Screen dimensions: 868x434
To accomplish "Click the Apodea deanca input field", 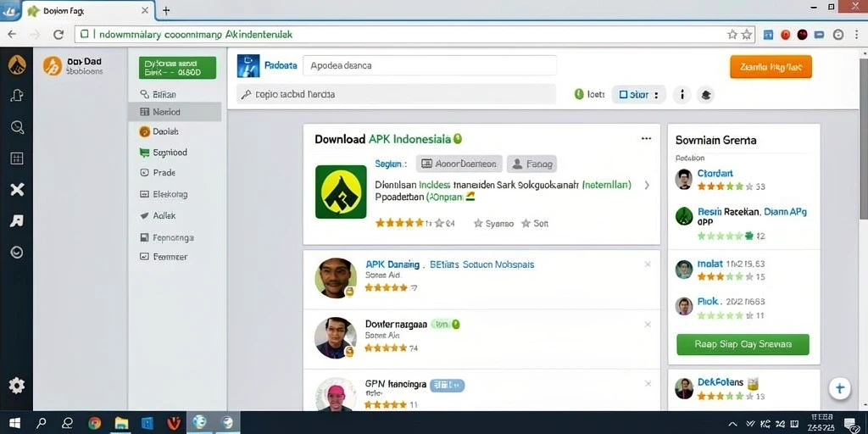I will pos(430,65).
